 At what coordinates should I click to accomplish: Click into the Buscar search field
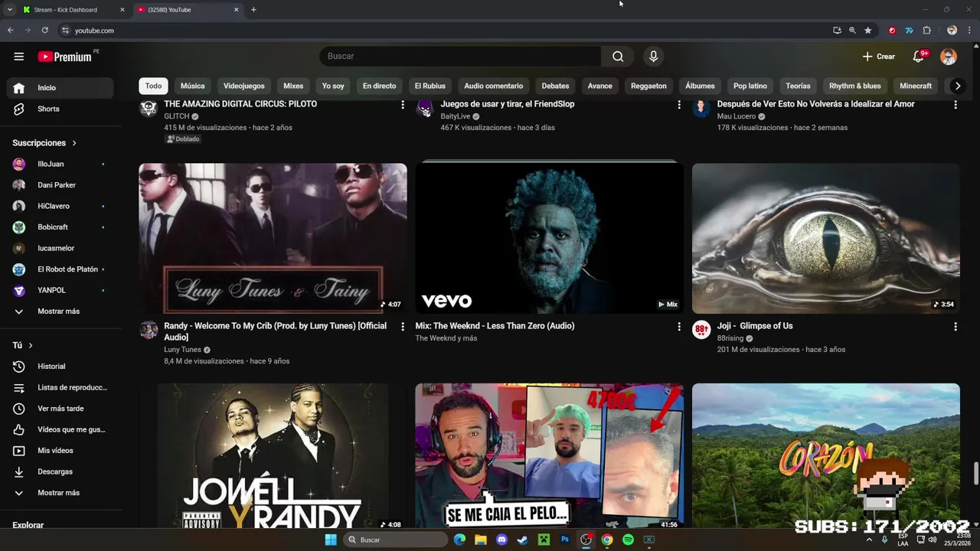460,56
